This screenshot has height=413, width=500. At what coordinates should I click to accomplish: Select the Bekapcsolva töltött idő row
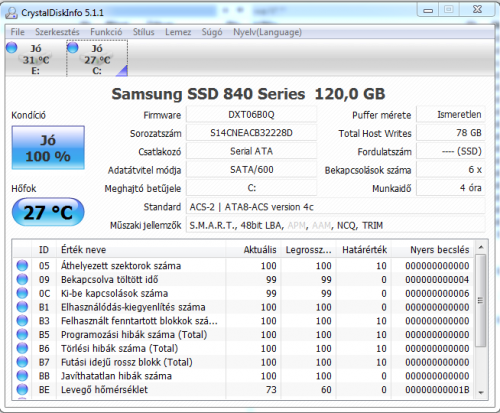243,279
